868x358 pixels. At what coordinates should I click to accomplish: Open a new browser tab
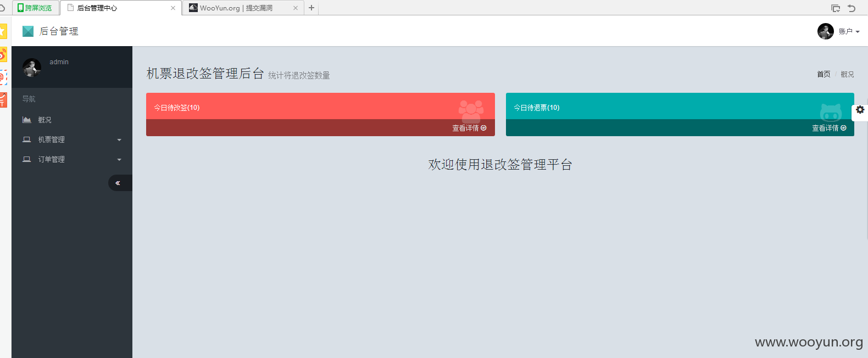311,8
